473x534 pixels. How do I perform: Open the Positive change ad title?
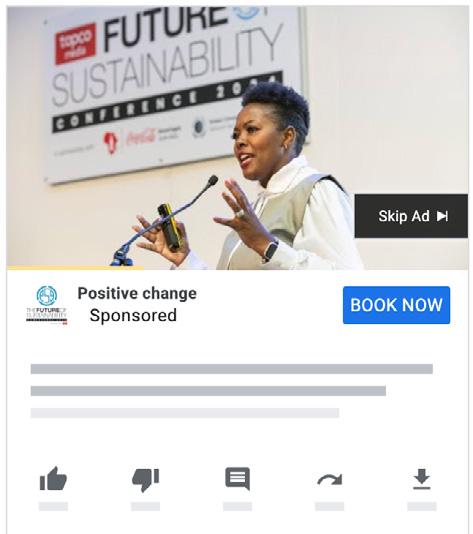click(x=137, y=293)
